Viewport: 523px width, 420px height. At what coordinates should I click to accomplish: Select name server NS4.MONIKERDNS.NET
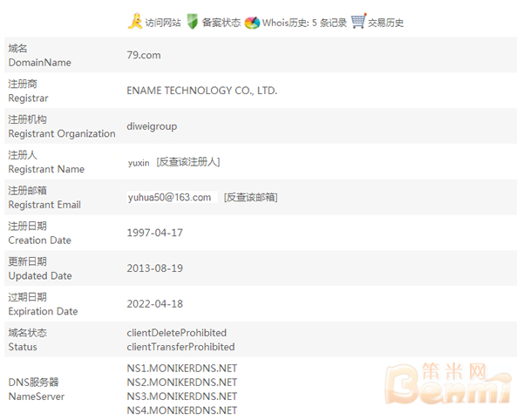(x=182, y=410)
